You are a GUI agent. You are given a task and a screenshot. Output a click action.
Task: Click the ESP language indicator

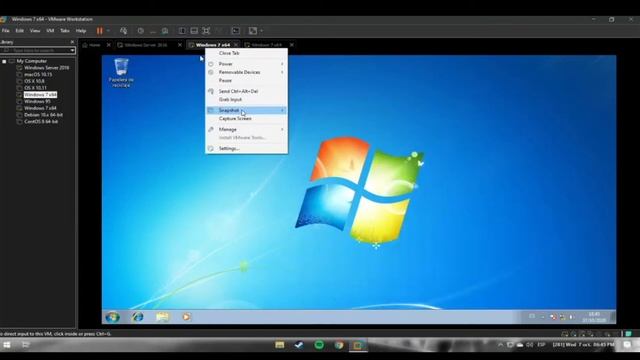pos(541,345)
